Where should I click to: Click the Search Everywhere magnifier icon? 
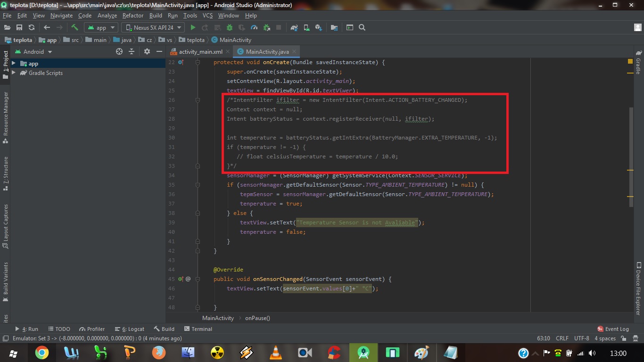click(x=362, y=27)
